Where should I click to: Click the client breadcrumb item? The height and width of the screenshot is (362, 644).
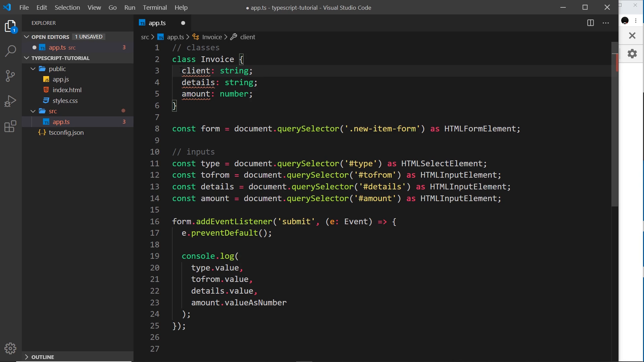tap(248, 37)
